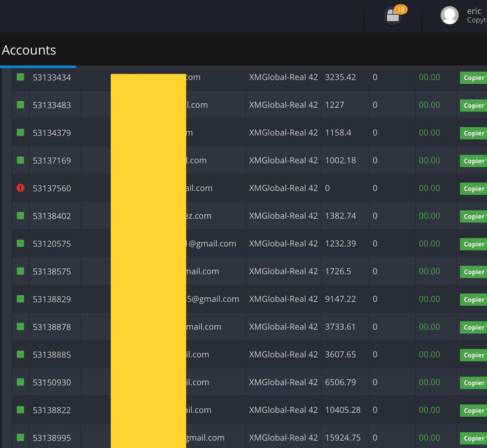Click Copier button for account 53138575
Viewport: 487px width, 448px height.
pyautogui.click(x=473, y=272)
